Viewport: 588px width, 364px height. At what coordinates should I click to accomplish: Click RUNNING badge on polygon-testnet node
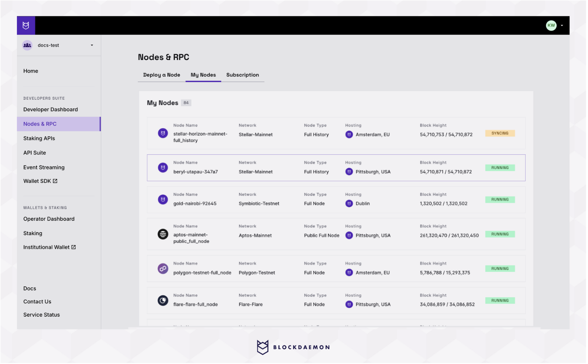pyautogui.click(x=500, y=269)
